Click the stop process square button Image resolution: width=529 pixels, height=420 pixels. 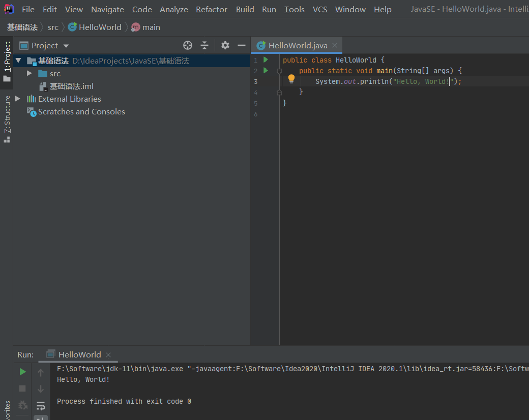tap(22, 388)
